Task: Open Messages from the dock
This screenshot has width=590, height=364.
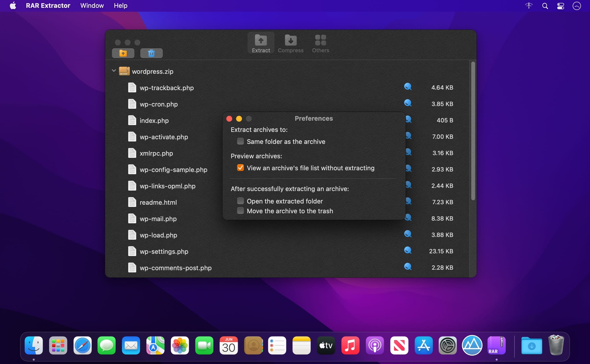Action: [107, 345]
